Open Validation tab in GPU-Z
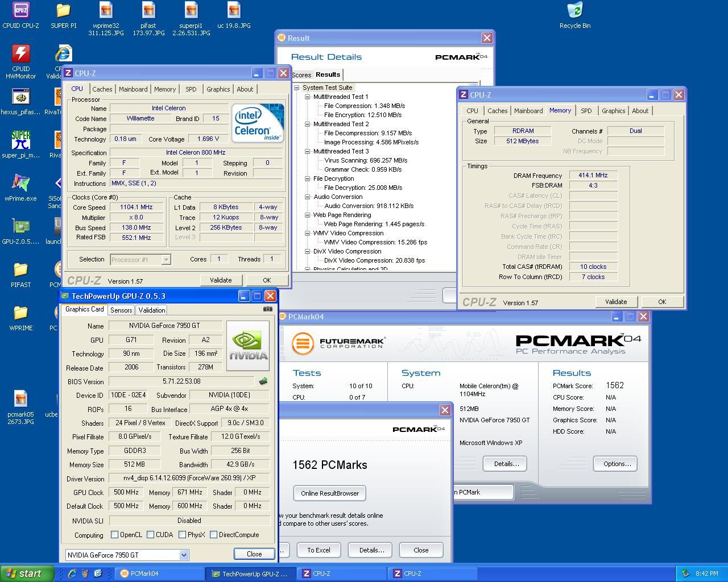The height and width of the screenshot is (582, 728). [x=152, y=310]
